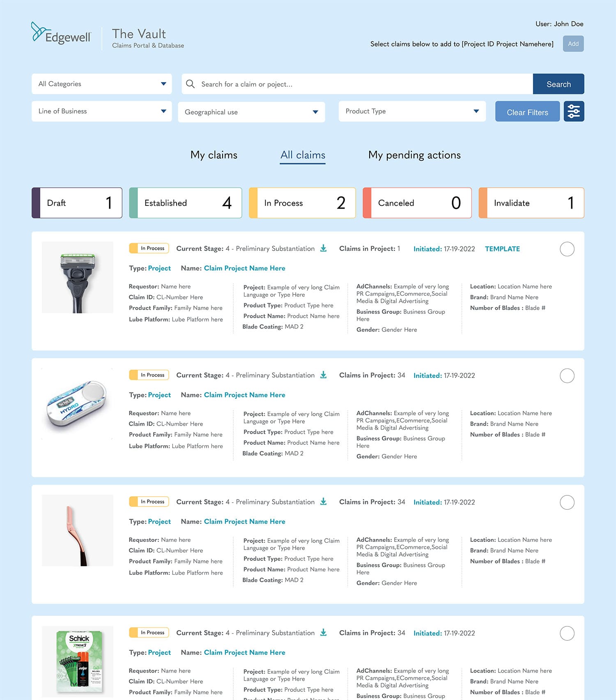The height and width of the screenshot is (700, 616).
Task: Expand the Line of Business dropdown
Action: click(x=101, y=111)
